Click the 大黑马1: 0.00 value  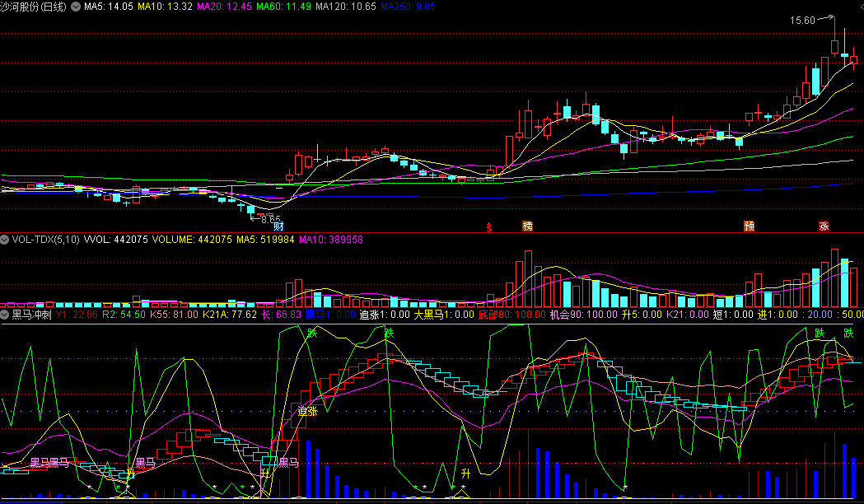444,315
